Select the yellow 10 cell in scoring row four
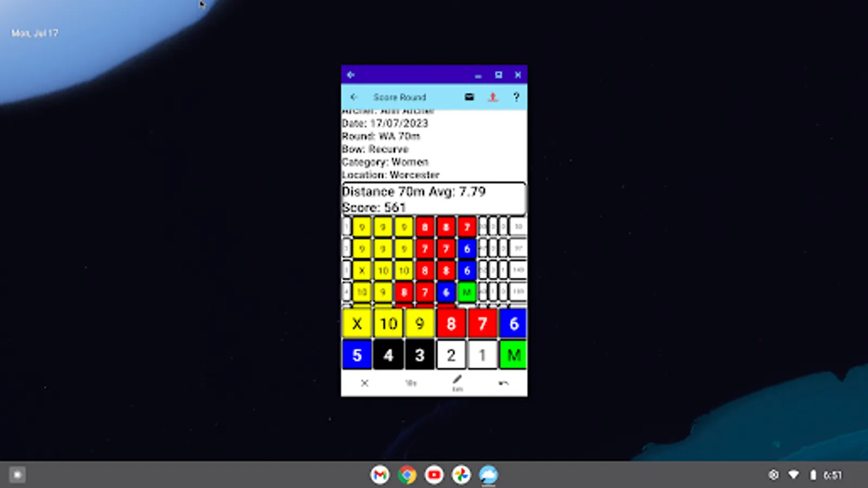868x488 pixels. point(362,292)
